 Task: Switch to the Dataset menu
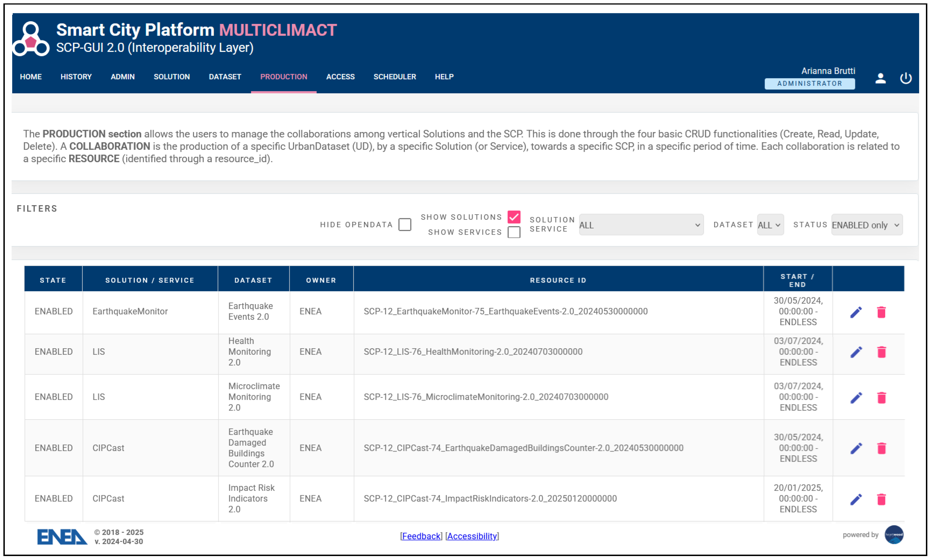click(225, 77)
